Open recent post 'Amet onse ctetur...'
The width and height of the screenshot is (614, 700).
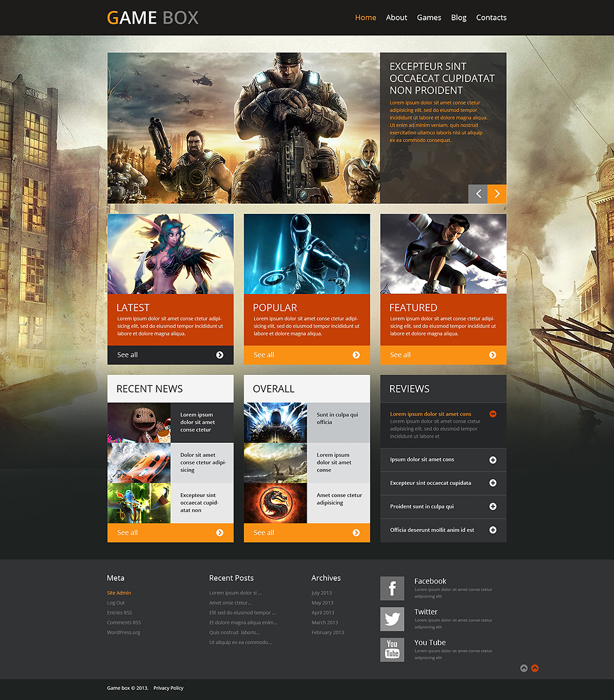(x=231, y=603)
